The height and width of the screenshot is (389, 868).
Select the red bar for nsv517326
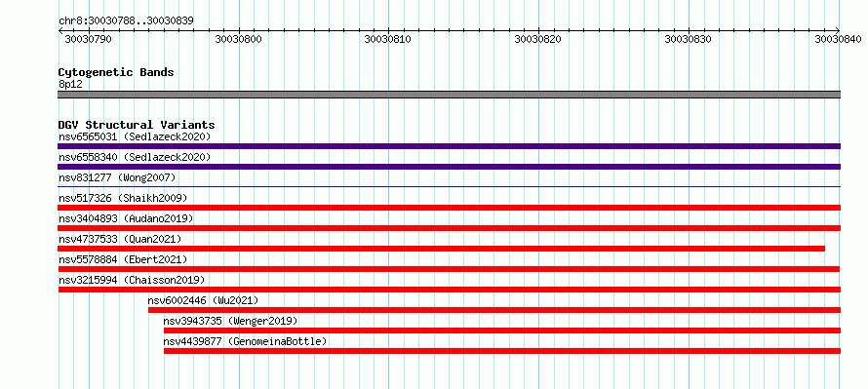[449, 208]
